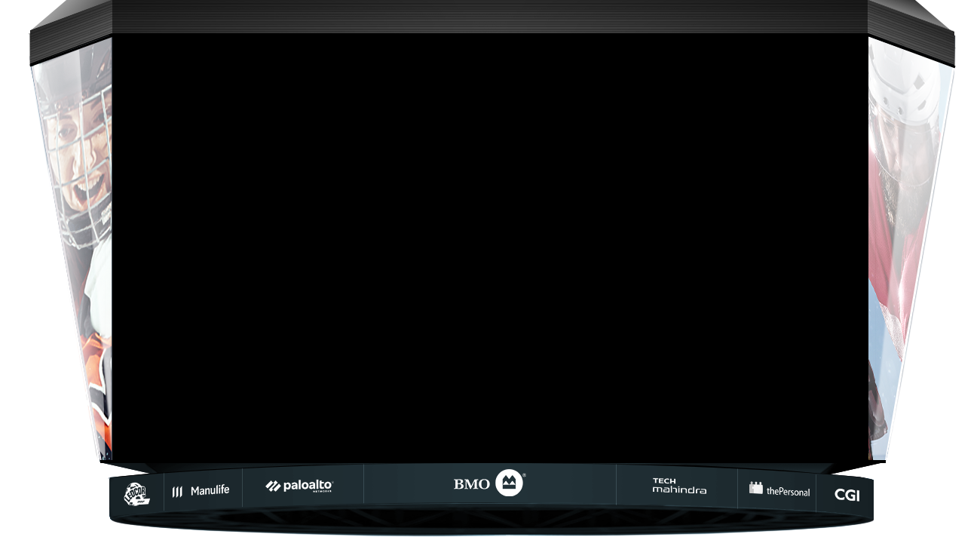Open the Tech Mahindra sponsor logo
The height and width of the screenshot is (537, 980).
678,486
